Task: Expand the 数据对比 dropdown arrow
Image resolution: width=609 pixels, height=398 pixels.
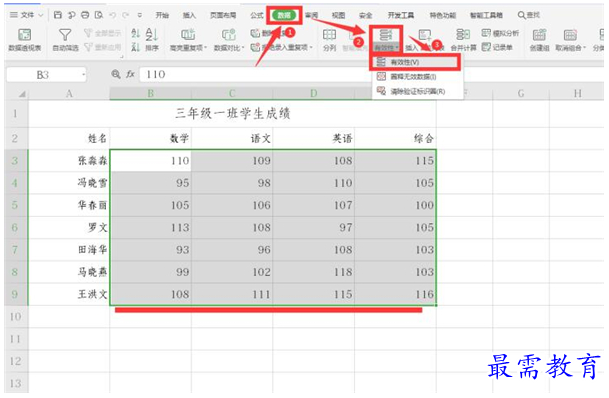Action: point(243,48)
